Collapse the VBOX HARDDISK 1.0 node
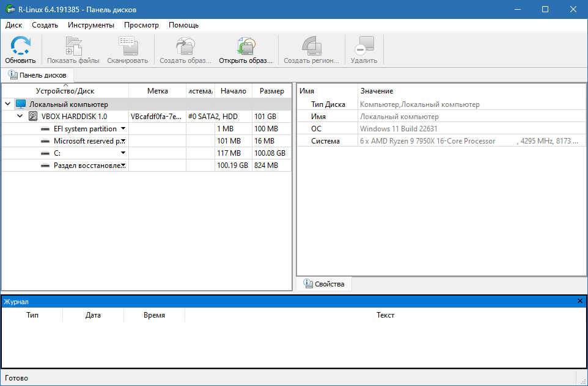Screen dimensions: 588x386 click(x=20, y=117)
